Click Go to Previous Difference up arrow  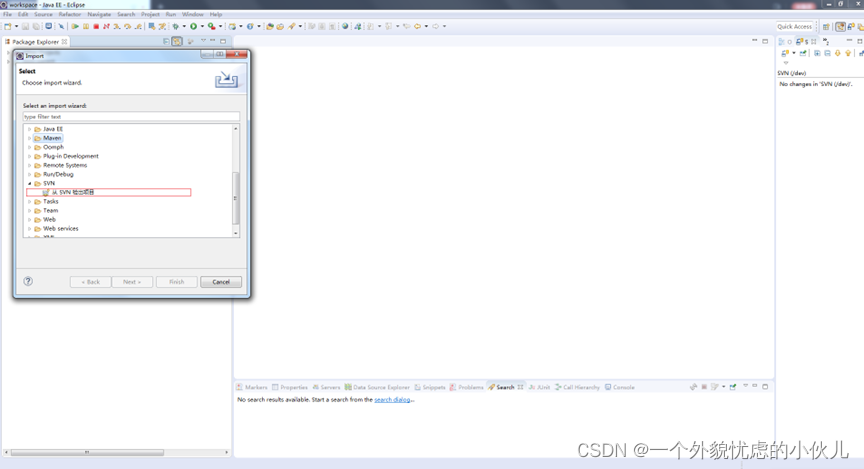[x=848, y=53]
